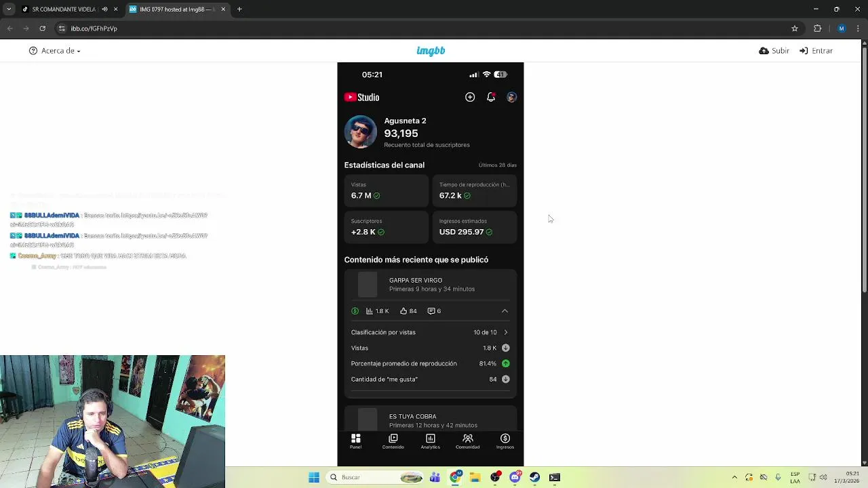This screenshot has width=868, height=488.
Task: Click the down-arrow beside me gusta count
Action: point(505,379)
